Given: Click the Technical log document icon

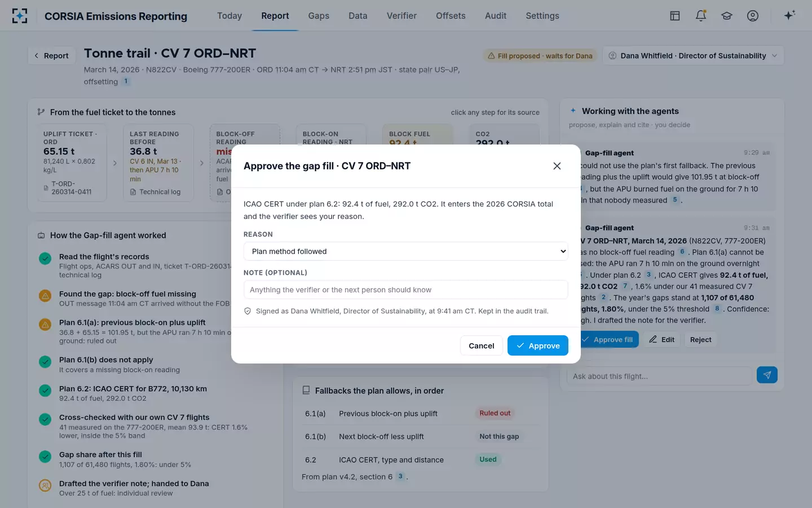Looking at the screenshot, I should (x=133, y=192).
